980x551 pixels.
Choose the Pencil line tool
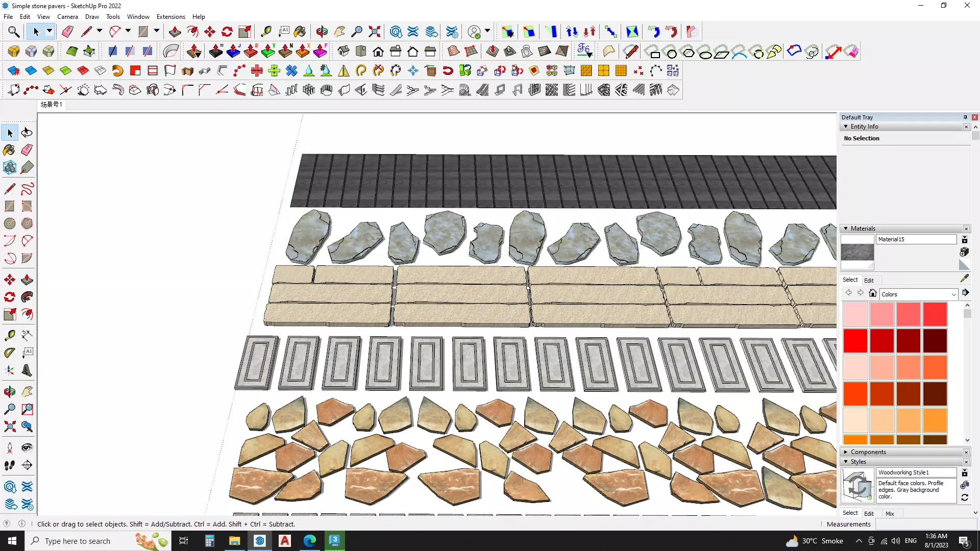click(x=9, y=189)
